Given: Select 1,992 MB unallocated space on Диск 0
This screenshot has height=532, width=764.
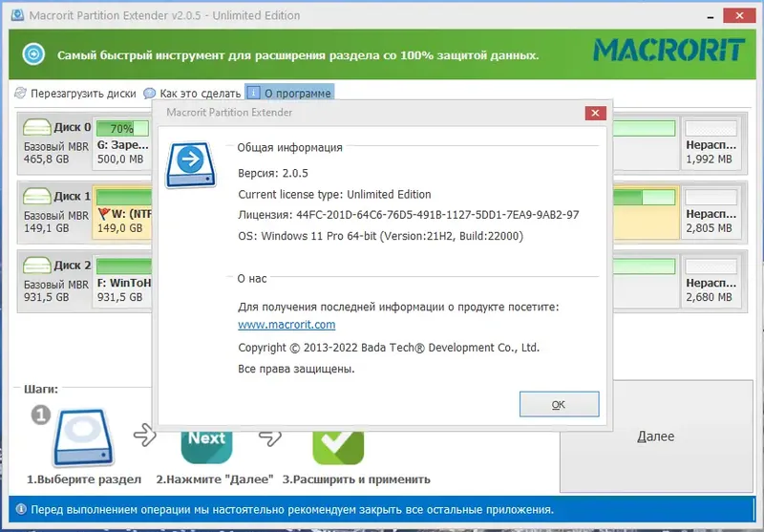Looking at the screenshot, I should tap(711, 143).
